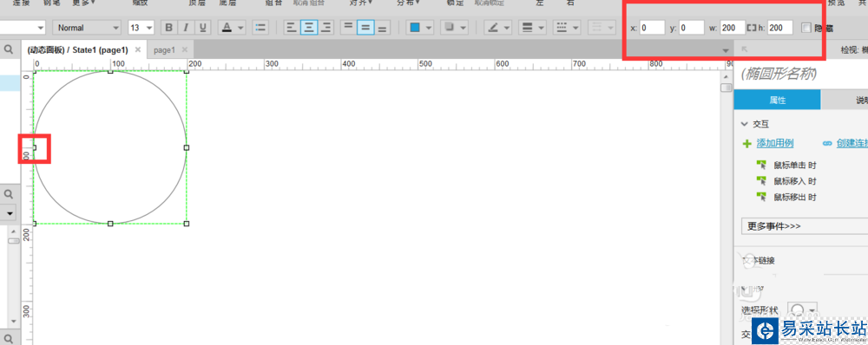The image size is (868, 345).
Task: Align text to the bottom
Action: (383, 27)
